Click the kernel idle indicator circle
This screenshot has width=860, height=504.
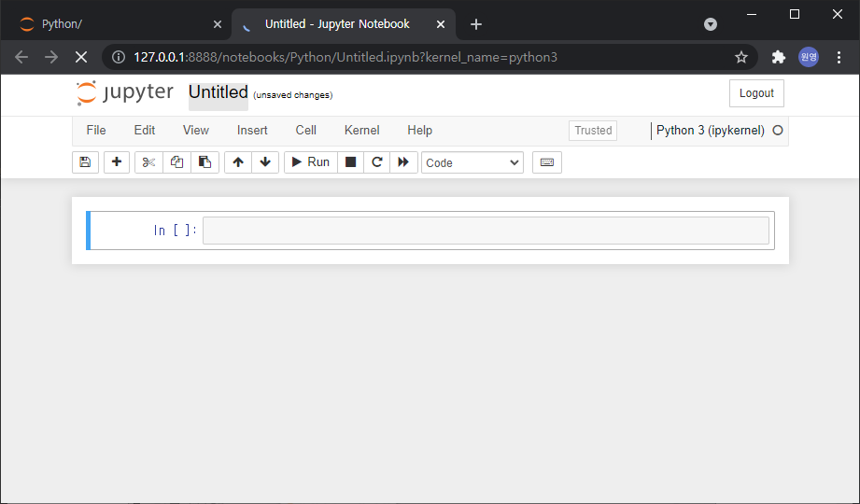pyautogui.click(x=778, y=131)
